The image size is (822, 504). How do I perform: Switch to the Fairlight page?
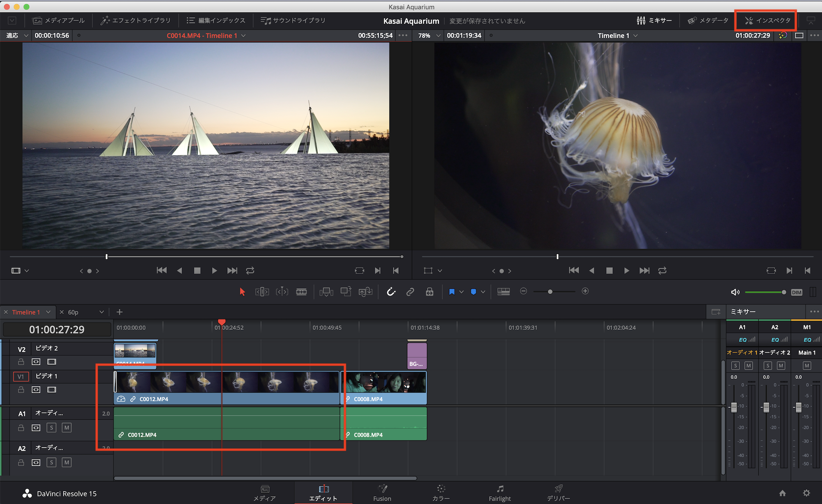pos(500,492)
